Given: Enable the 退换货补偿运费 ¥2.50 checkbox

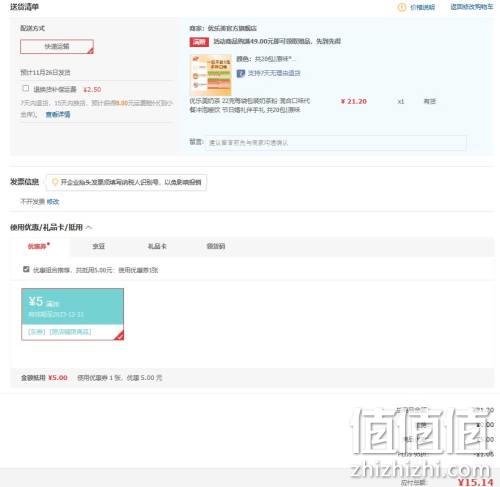Looking at the screenshot, I should tap(26, 88).
